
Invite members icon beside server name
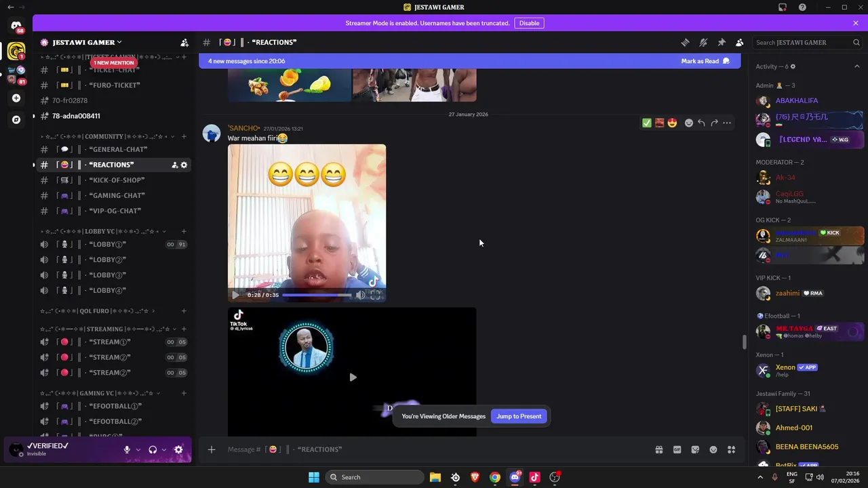pyautogui.click(x=184, y=42)
